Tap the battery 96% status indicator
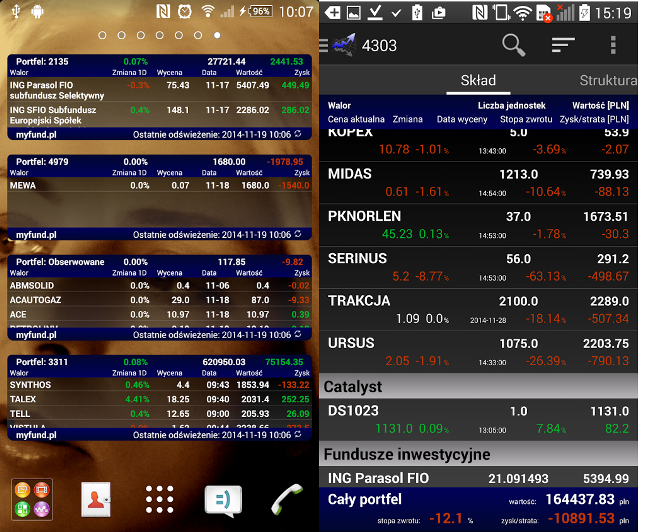This screenshot has height=532, width=645. tap(260, 12)
